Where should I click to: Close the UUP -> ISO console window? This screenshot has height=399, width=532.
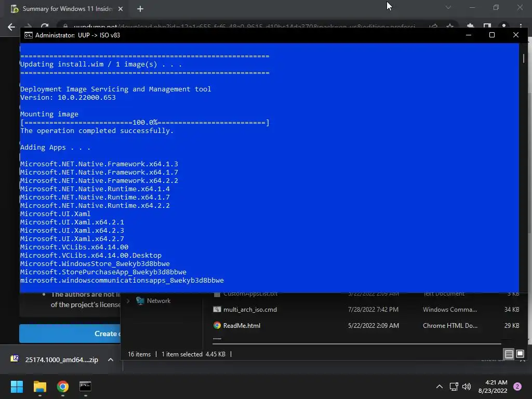tap(516, 35)
